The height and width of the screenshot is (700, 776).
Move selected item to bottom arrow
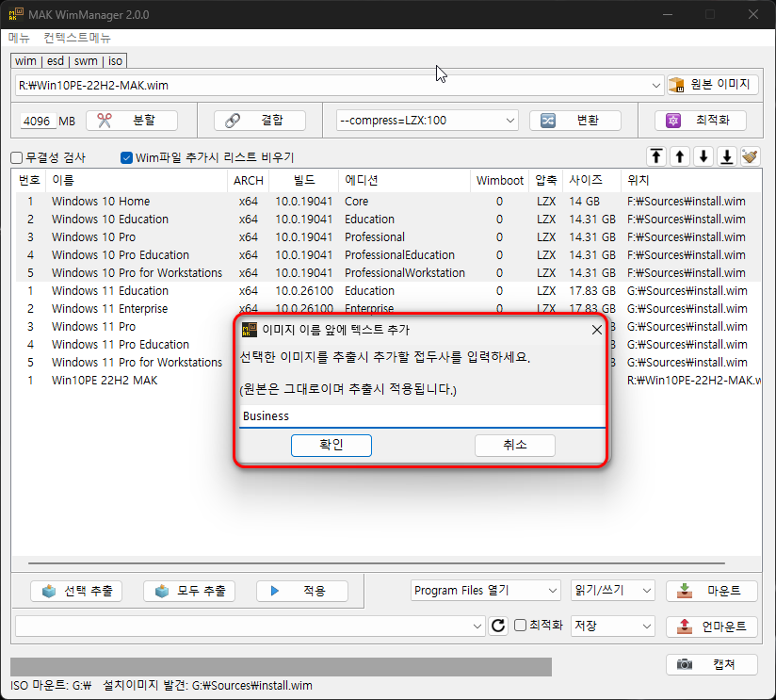click(x=727, y=157)
